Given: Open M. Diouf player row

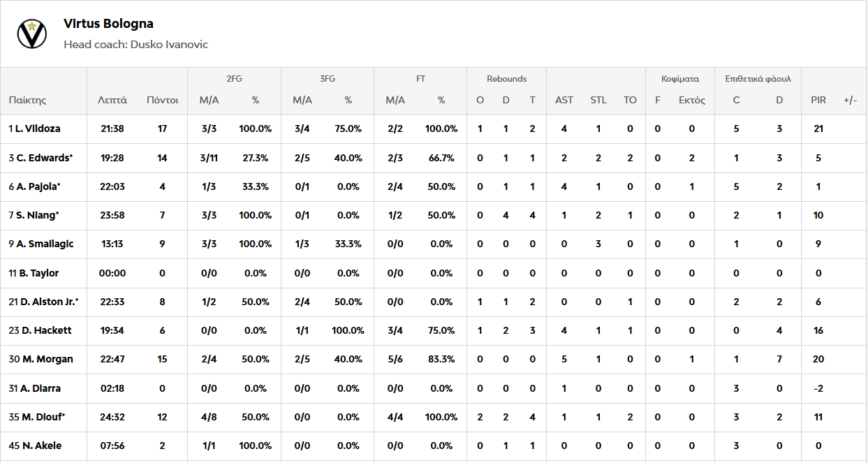Looking at the screenshot, I should coord(41,417).
